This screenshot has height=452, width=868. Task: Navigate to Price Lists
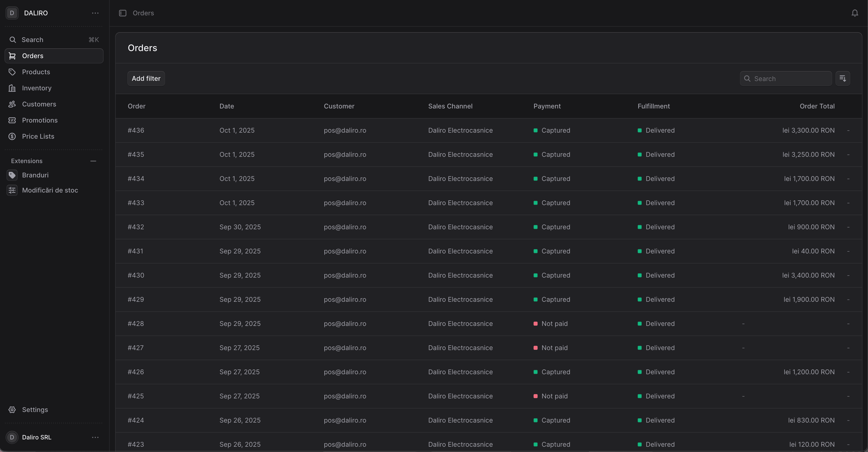38,136
